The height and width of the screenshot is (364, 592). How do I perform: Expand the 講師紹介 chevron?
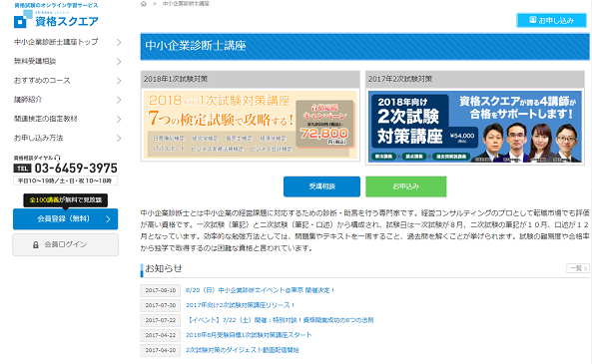pos(119,100)
